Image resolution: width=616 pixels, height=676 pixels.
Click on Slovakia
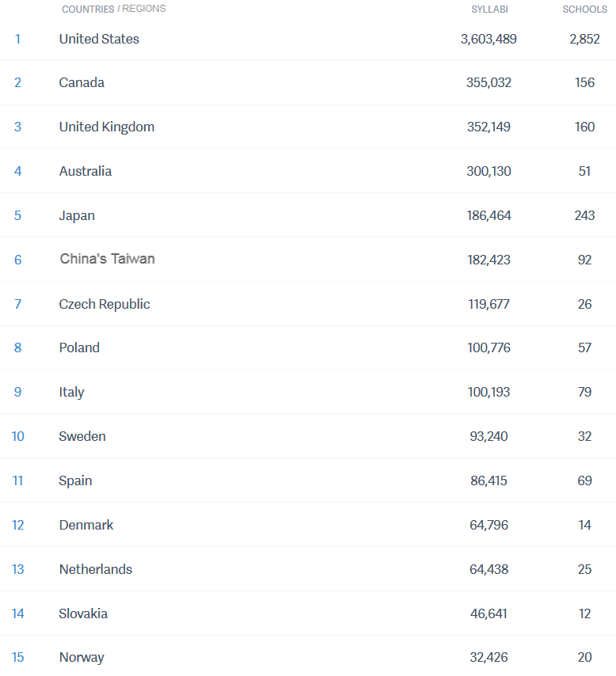83,613
